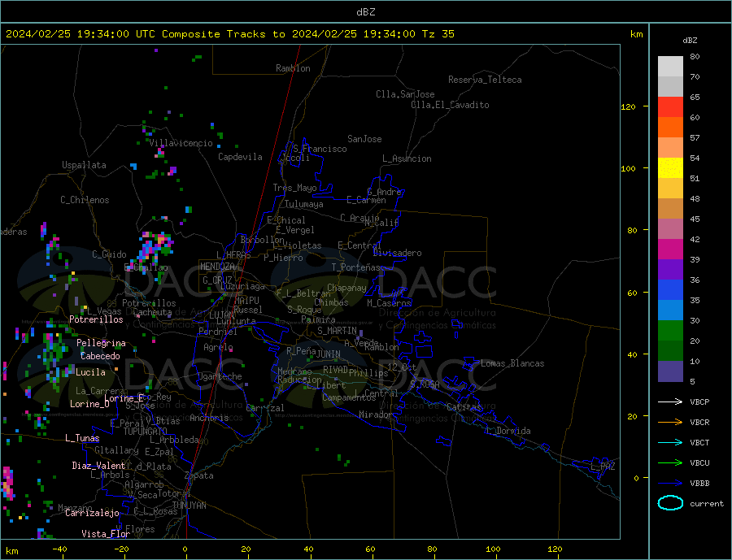732x560 pixels.
Task: Click the x-axis 100 km tick label
Action: click(x=493, y=549)
